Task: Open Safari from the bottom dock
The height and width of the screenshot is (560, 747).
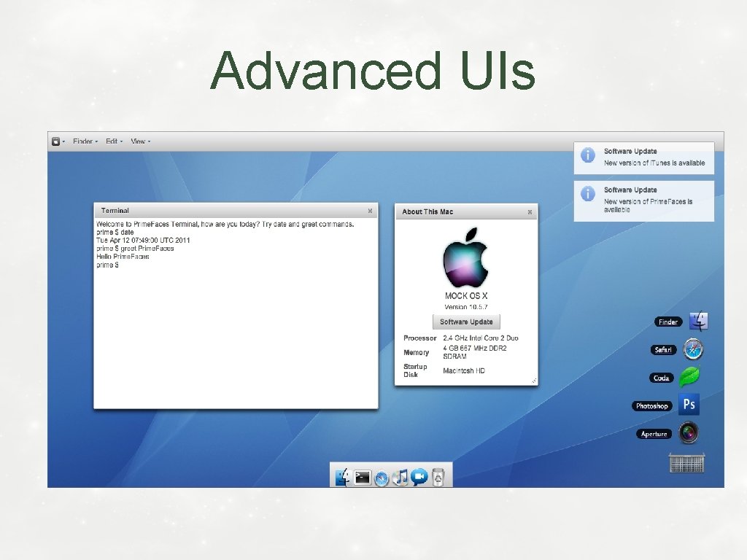Action: 382,478
